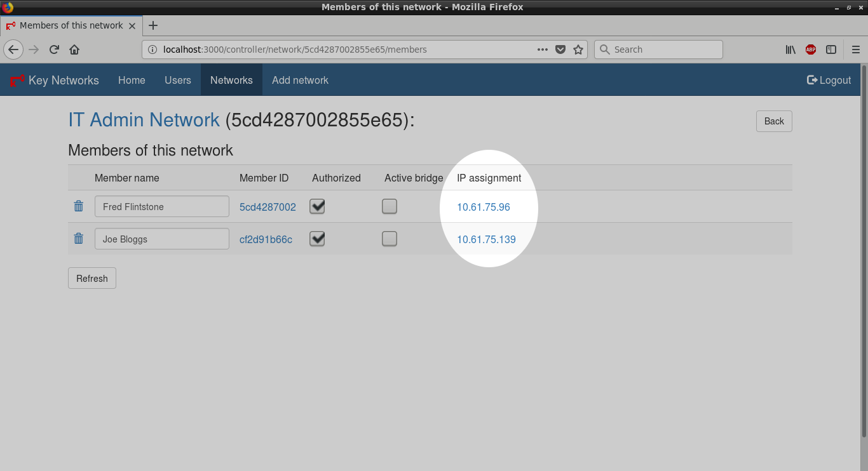The image size is (868, 471).
Task: Uncheck Authorized for Fred Flintstone
Action: point(317,206)
